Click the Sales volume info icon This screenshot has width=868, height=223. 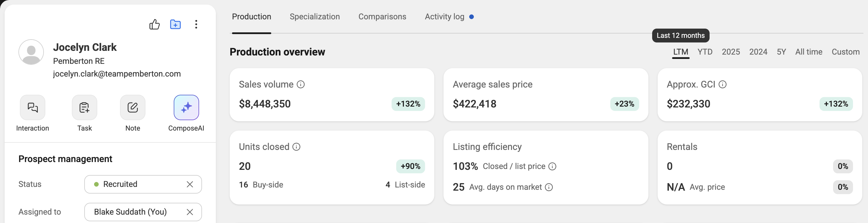pos(301,84)
